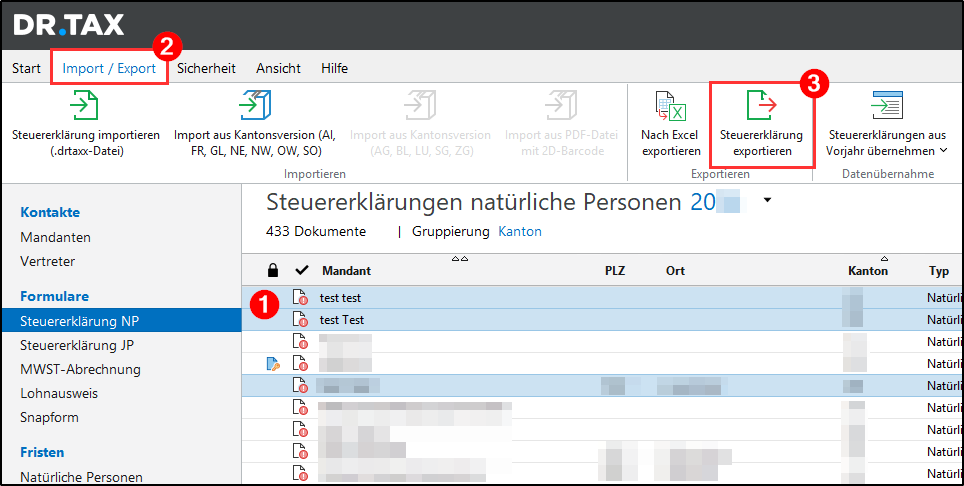The height and width of the screenshot is (486, 964).
Task: Click Steuererklärung importieren (.drtaxx-Datei) icon
Action: tap(85, 105)
